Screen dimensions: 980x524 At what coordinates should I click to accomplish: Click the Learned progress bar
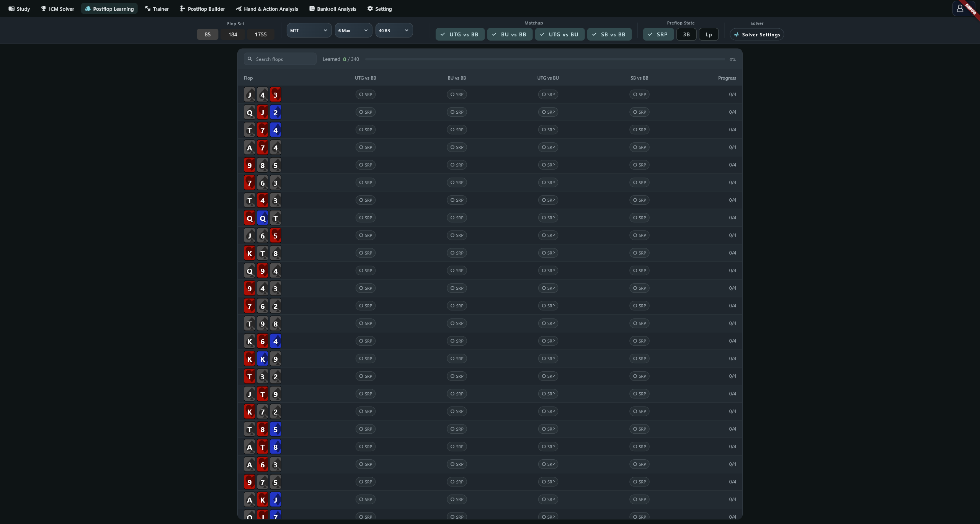[x=545, y=59]
